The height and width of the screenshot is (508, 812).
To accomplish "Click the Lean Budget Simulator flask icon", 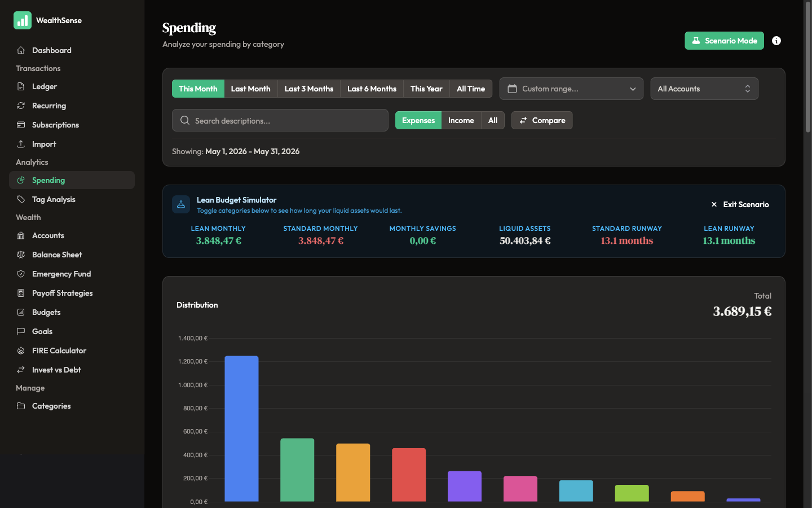I will (181, 204).
